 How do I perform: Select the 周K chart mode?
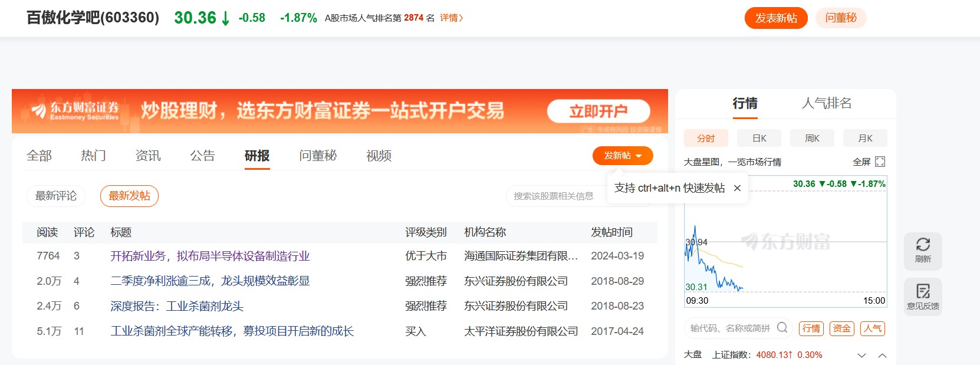click(x=812, y=138)
